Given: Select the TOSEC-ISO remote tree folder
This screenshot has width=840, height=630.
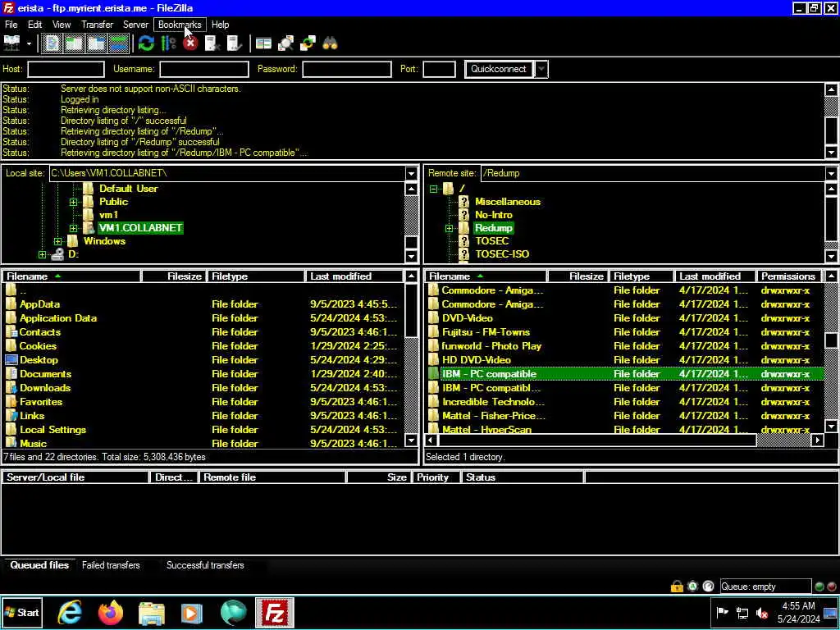Looking at the screenshot, I should (x=502, y=254).
